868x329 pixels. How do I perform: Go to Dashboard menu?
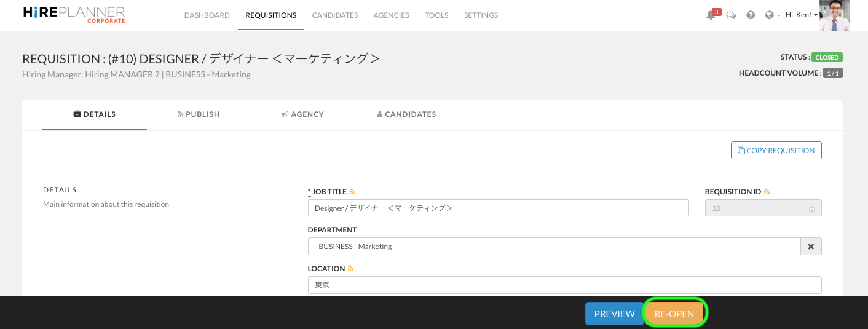pyautogui.click(x=207, y=15)
